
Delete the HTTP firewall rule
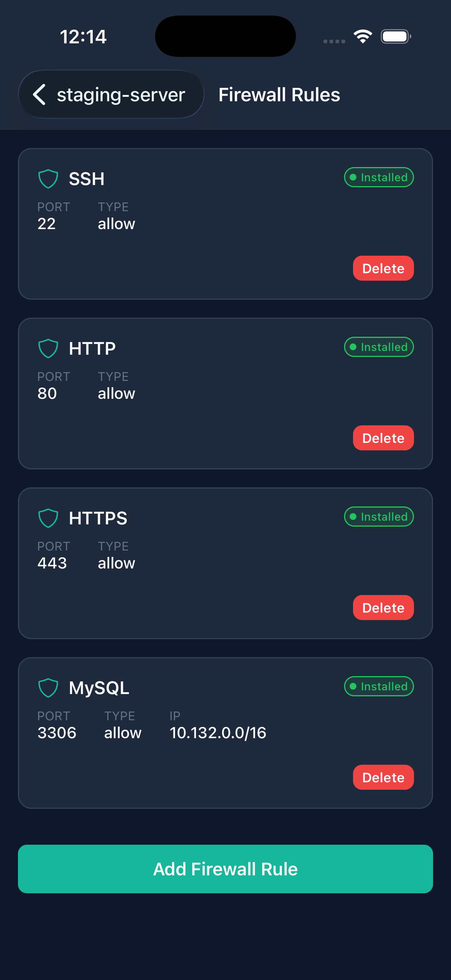383,438
